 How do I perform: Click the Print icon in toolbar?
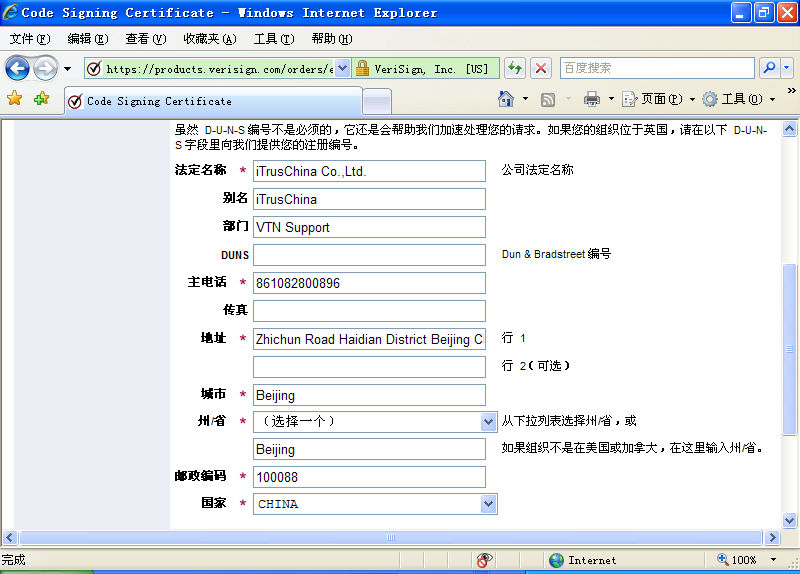pyautogui.click(x=591, y=99)
